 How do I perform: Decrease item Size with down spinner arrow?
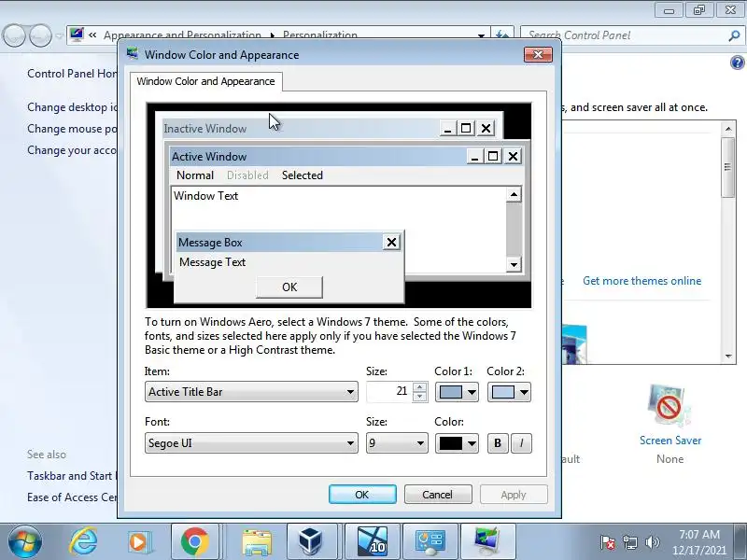pyautogui.click(x=419, y=398)
